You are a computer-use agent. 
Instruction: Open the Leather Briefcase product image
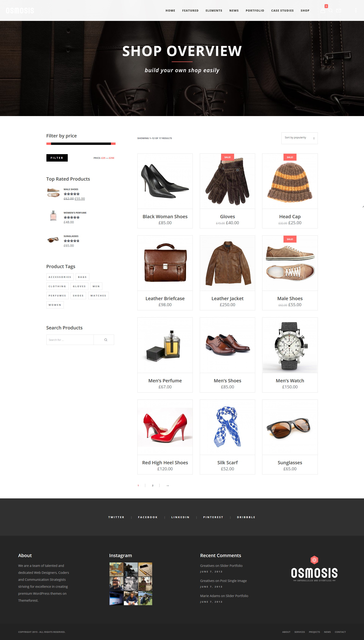165,263
